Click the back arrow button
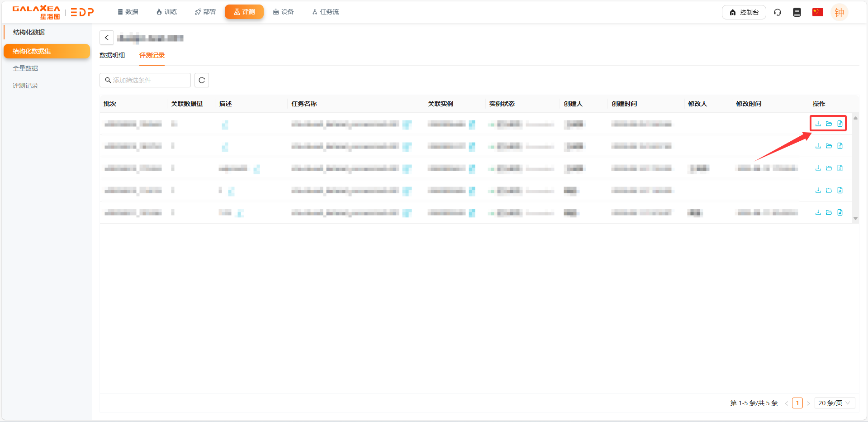 tap(107, 38)
